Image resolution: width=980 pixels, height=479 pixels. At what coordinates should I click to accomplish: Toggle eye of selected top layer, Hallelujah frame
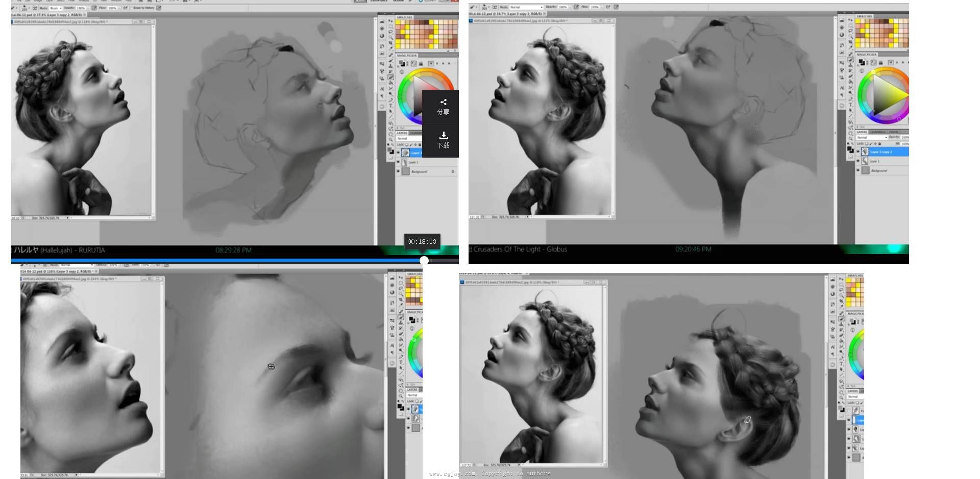tap(398, 153)
